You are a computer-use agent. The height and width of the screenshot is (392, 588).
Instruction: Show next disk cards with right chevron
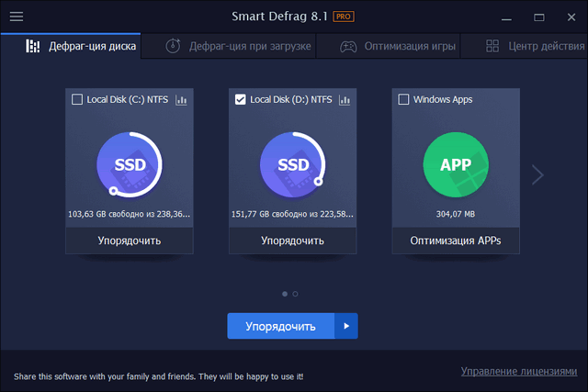pyautogui.click(x=537, y=174)
